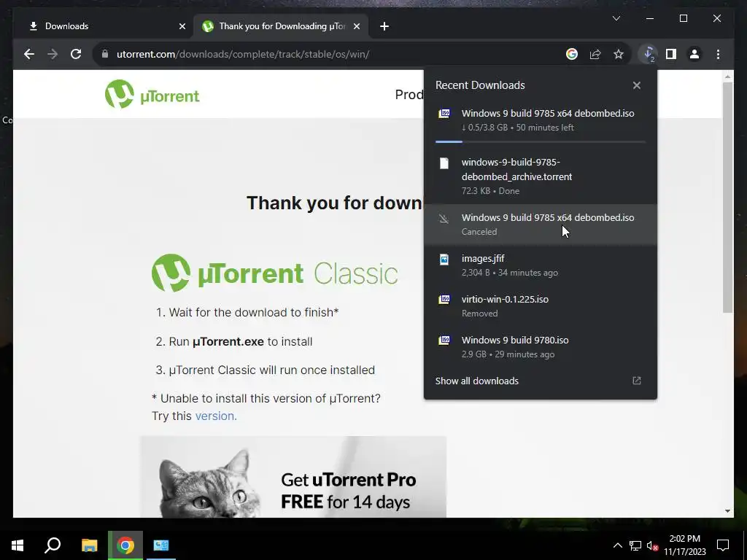
Task: Select the removed virtio-win-0.1.225.iso entry
Action: [x=541, y=306]
